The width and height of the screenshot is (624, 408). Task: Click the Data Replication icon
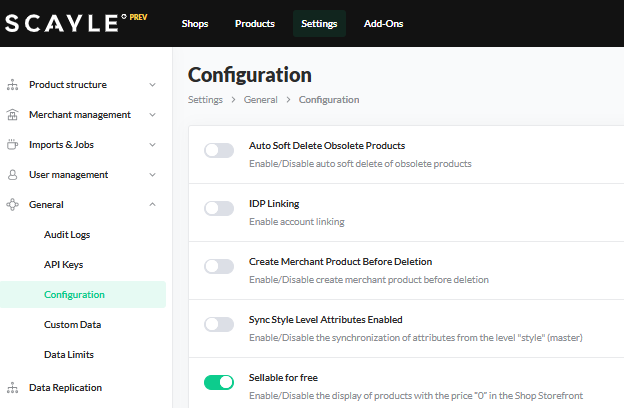(x=12, y=388)
